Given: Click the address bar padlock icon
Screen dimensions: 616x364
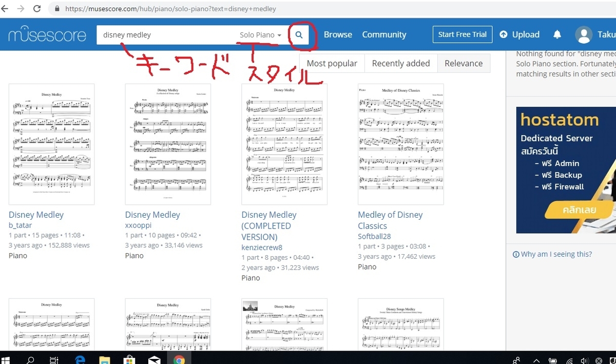Looking at the screenshot, I should click(x=56, y=9).
